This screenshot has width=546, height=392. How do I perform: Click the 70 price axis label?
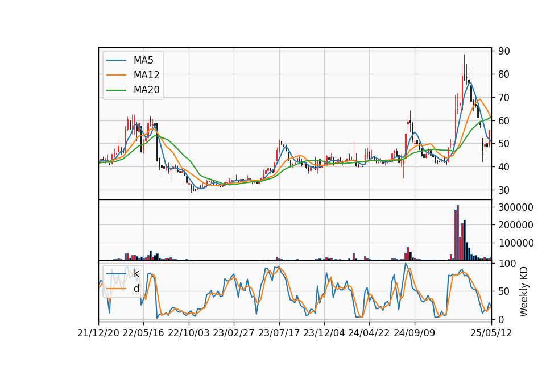tap(504, 98)
